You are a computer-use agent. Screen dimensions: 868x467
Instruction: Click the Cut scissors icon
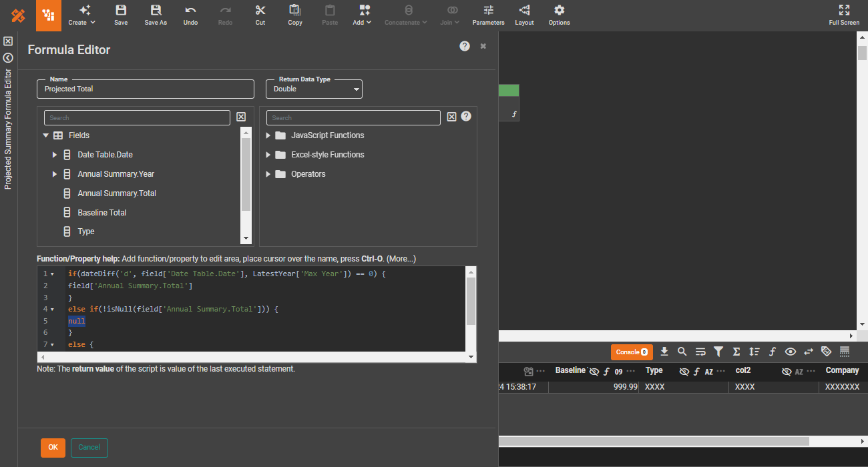click(x=260, y=15)
